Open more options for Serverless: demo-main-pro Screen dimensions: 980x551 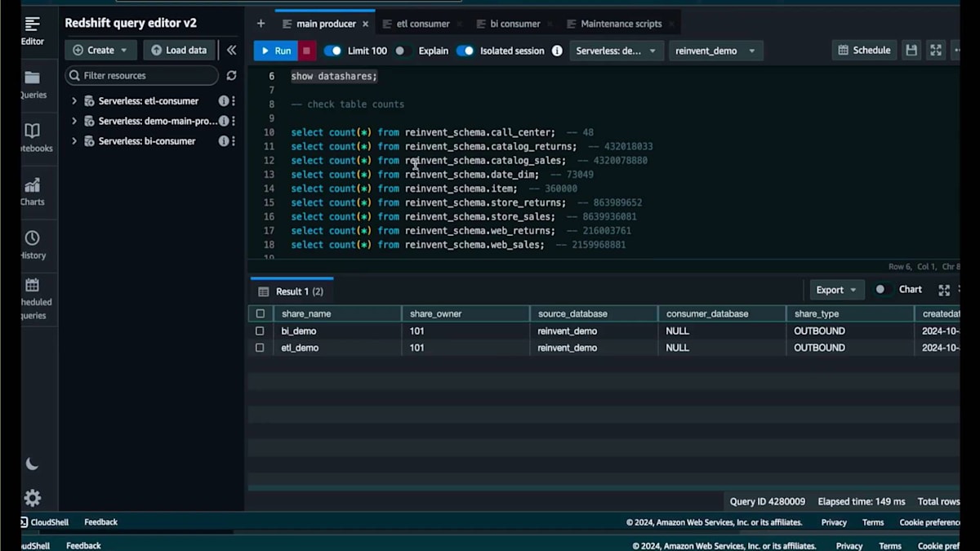pos(234,121)
